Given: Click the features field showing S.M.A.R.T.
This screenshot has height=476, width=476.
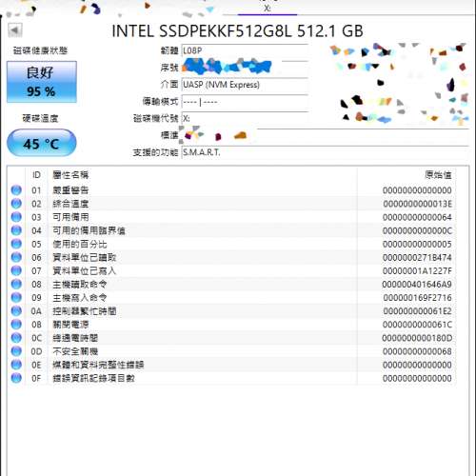Looking at the screenshot, I should pos(325,152).
